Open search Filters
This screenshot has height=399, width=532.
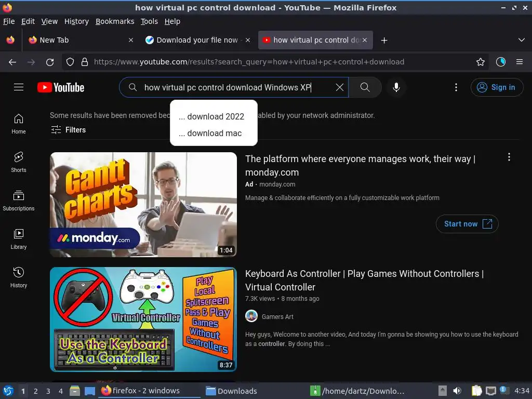coord(68,129)
